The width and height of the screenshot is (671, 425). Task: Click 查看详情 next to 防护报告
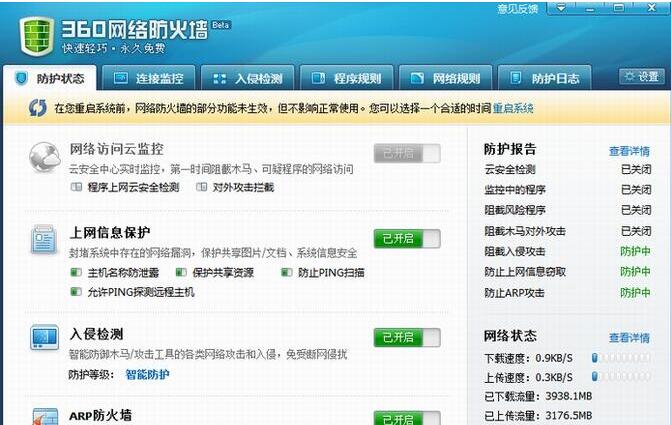629,151
